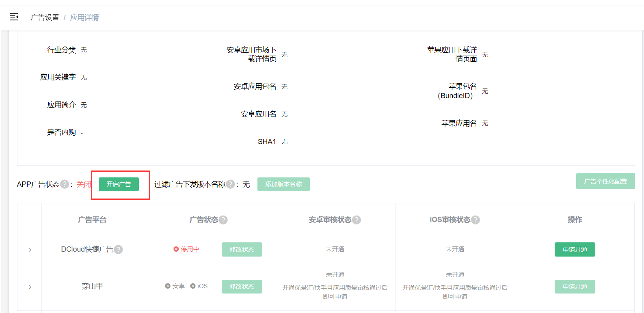The image size is (644, 313).
Task: Click 修改状态 in DCloud快捷广告 row
Action: pyautogui.click(x=242, y=249)
